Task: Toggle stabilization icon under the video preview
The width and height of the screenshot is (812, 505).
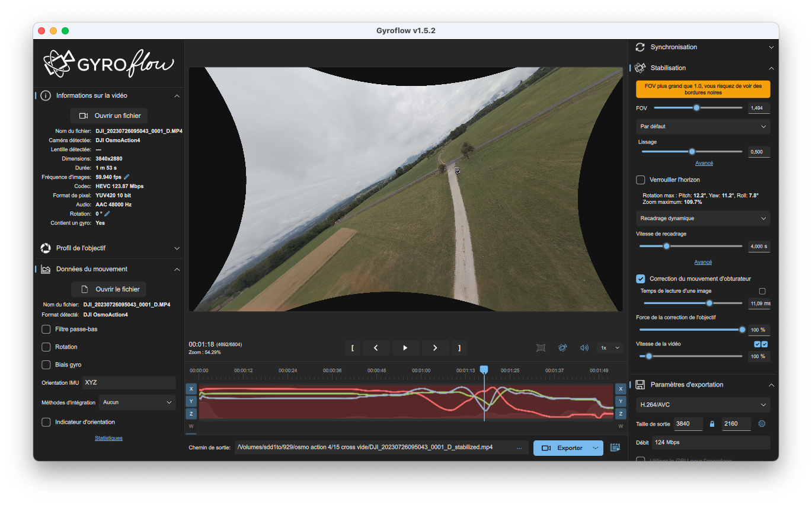Action: (x=562, y=348)
